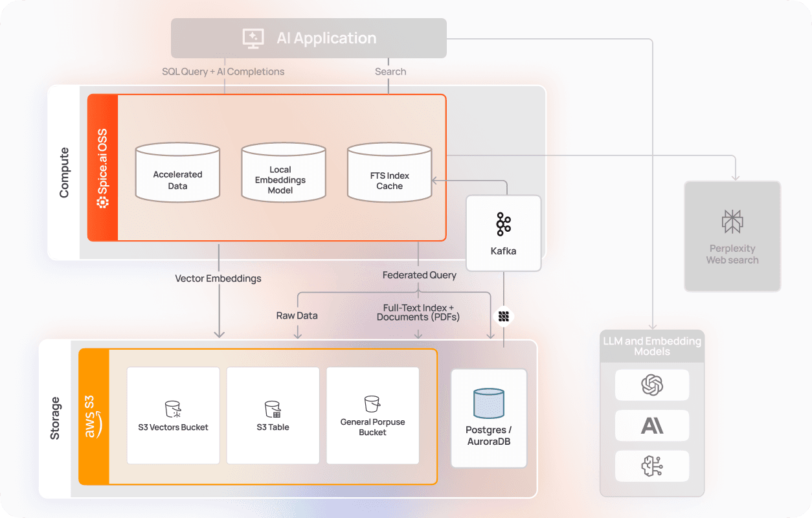The width and height of the screenshot is (812, 518).
Task: Click the S3 Table icon
Action: pos(273,408)
